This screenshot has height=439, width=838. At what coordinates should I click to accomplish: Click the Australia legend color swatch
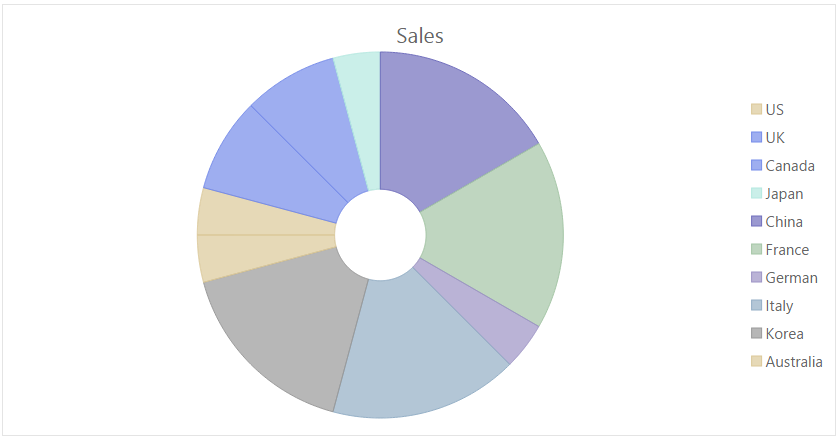click(756, 361)
